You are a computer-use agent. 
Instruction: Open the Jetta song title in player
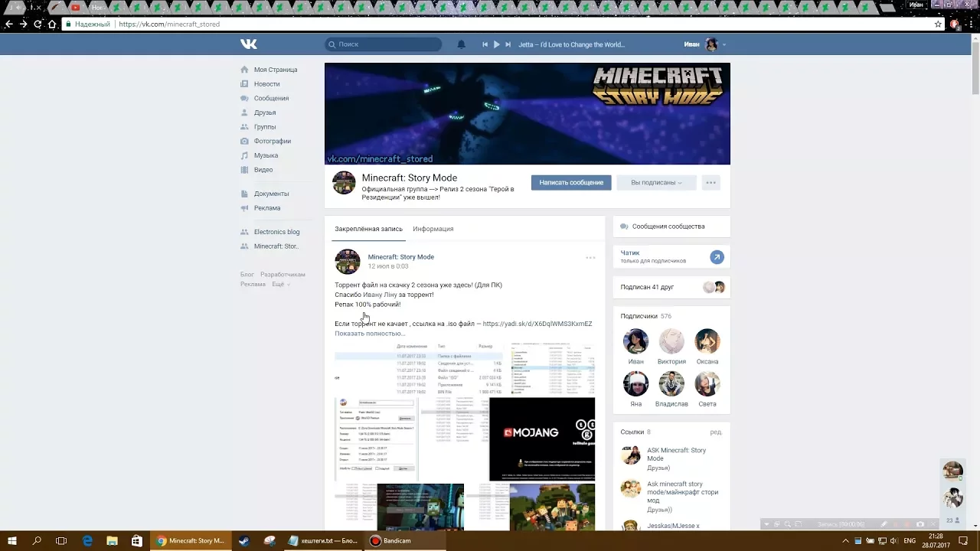[x=571, y=44]
